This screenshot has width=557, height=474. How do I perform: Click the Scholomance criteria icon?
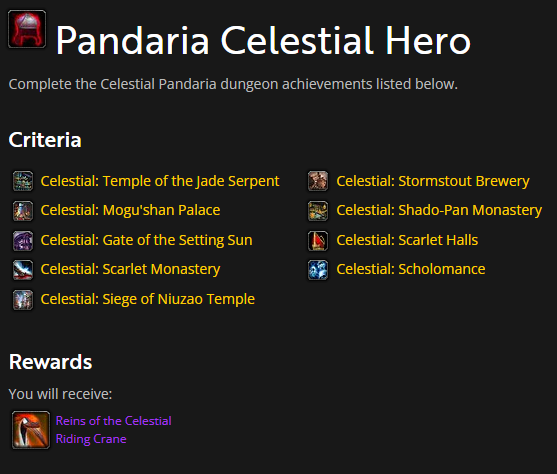(x=318, y=270)
